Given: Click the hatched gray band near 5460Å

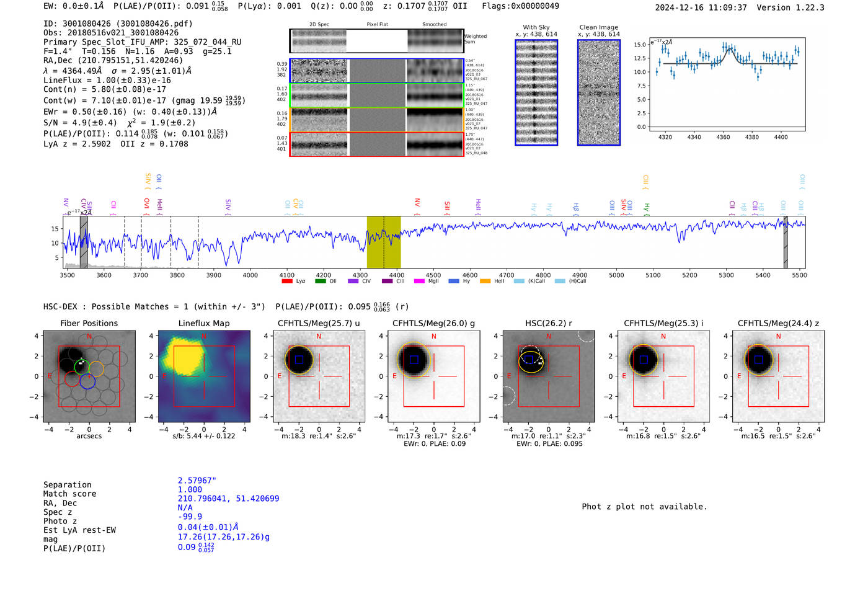Looking at the screenshot, I should pyautogui.click(x=785, y=242).
